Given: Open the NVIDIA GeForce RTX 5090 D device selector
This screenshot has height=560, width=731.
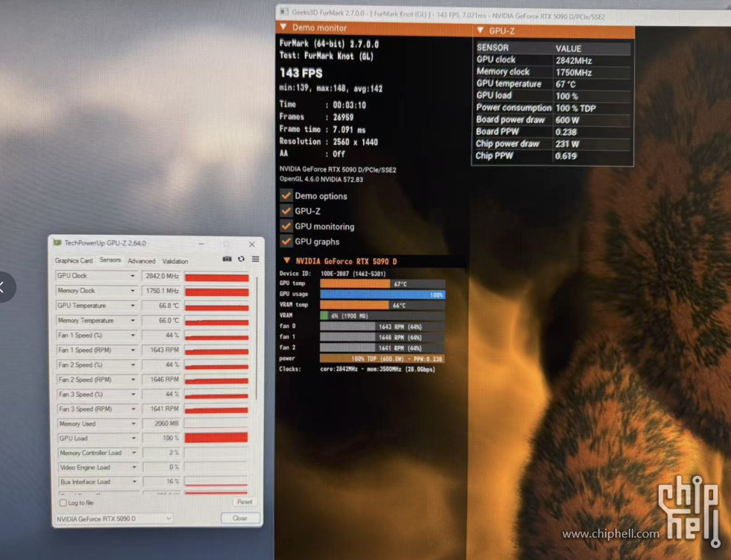Looking at the screenshot, I should [114, 518].
